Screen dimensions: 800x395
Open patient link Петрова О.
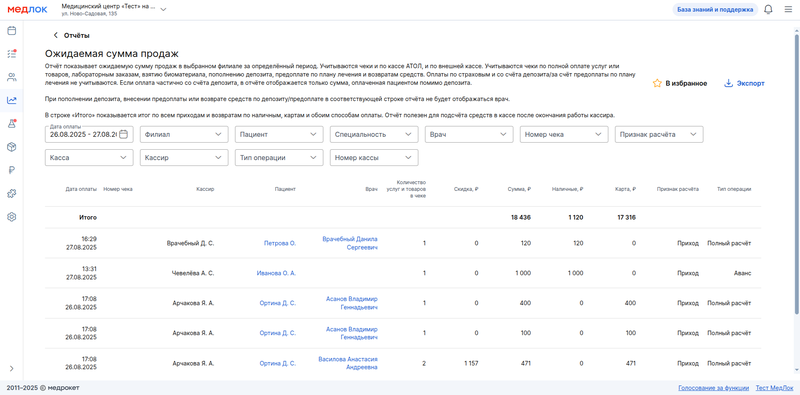tap(280, 243)
